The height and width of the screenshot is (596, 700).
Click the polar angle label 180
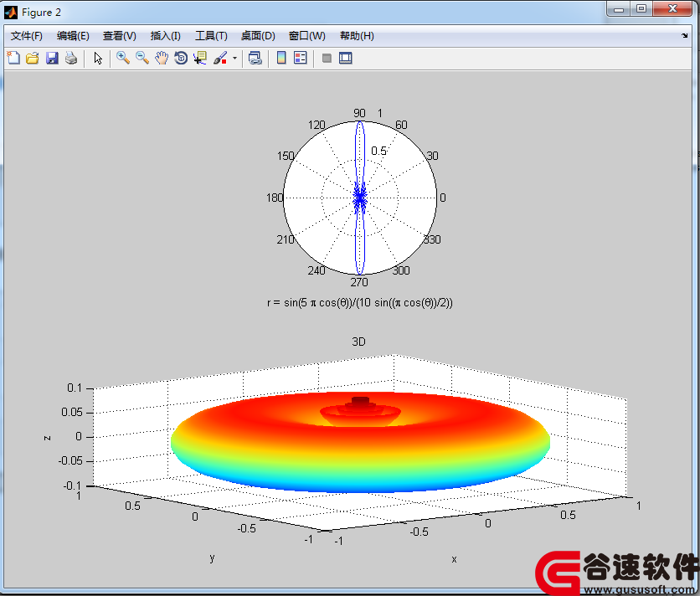click(275, 198)
